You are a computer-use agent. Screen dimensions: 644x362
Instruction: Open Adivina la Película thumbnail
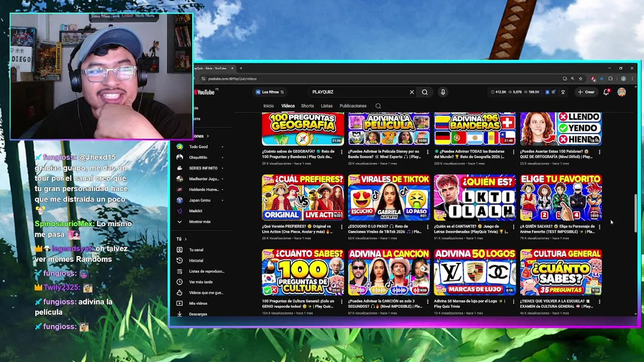[389, 129]
